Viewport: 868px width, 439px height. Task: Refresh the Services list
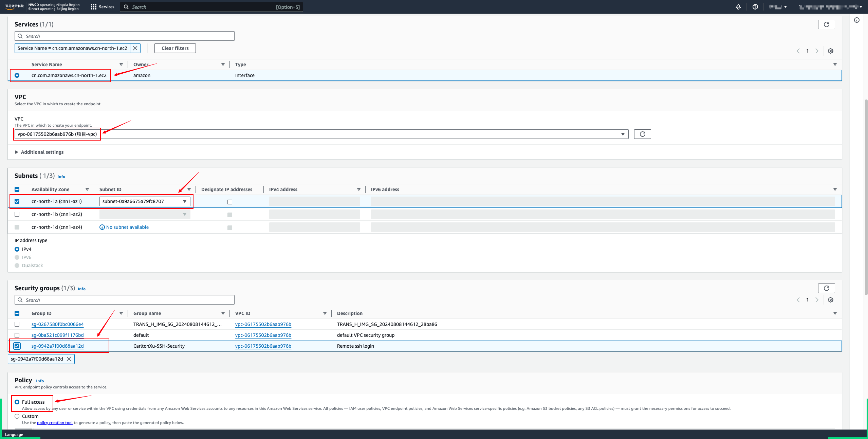pyautogui.click(x=826, y=24)
